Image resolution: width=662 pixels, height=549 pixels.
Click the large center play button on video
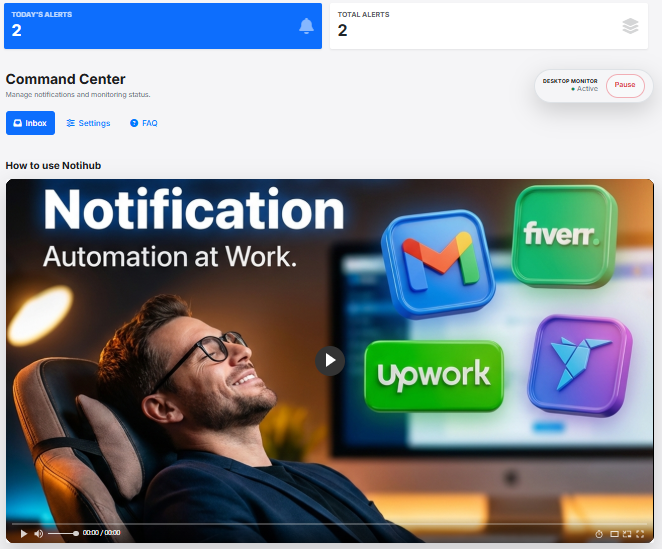330,361
